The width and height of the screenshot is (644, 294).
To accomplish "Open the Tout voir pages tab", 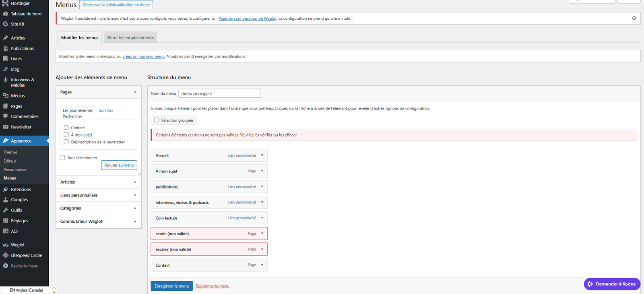I will (106, 110).
